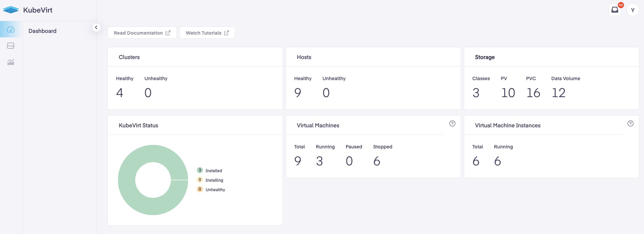Click the Virtual Machine Instances running count

click(x=498, y=161)
